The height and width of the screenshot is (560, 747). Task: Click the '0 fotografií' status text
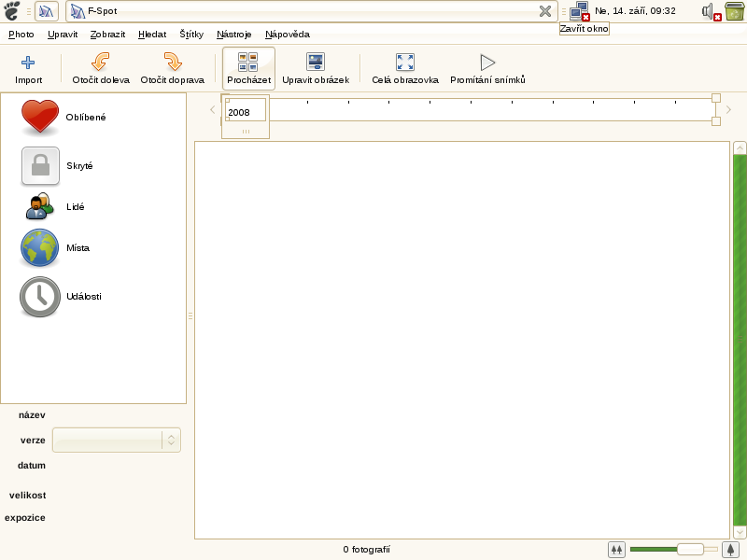point(366,550)
